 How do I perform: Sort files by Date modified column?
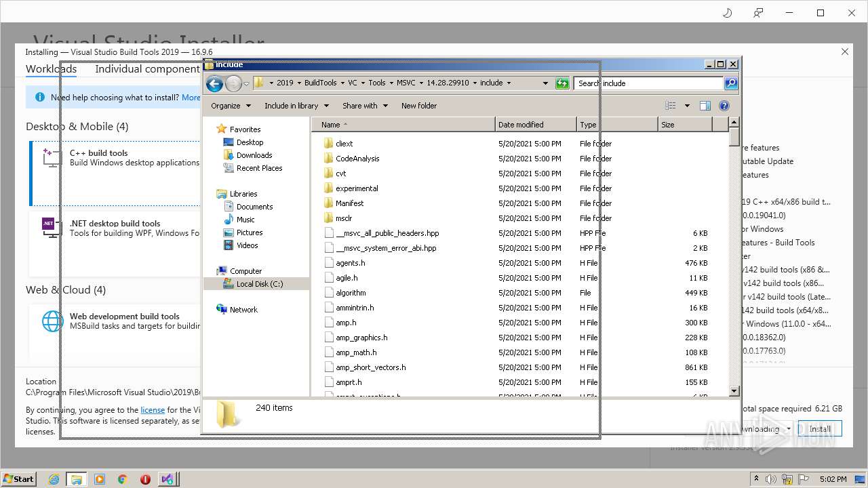tap(536, 125)
